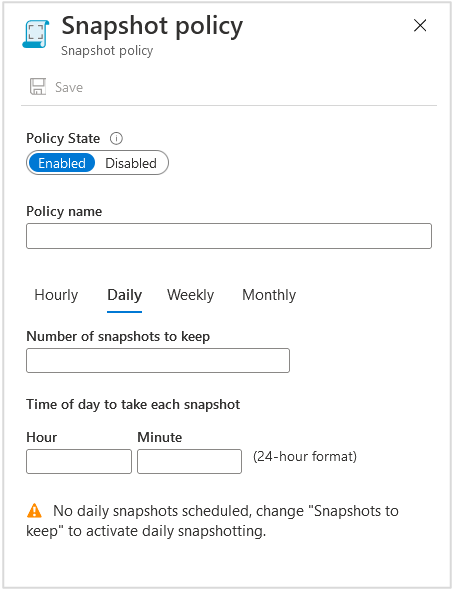Click the Hour input box
454x592 pixels.
[x=79, y=461]
